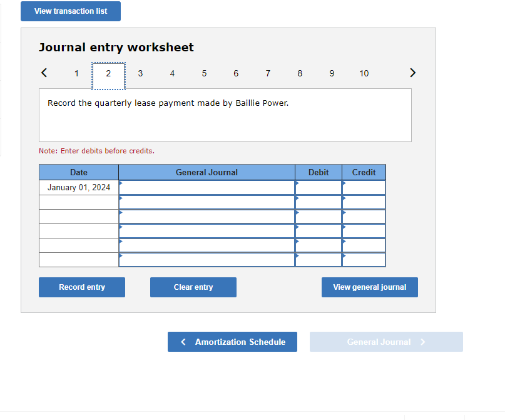The image size is (505, 420).
Task: Switch to transaction tab 1
Action: (76, 73)
